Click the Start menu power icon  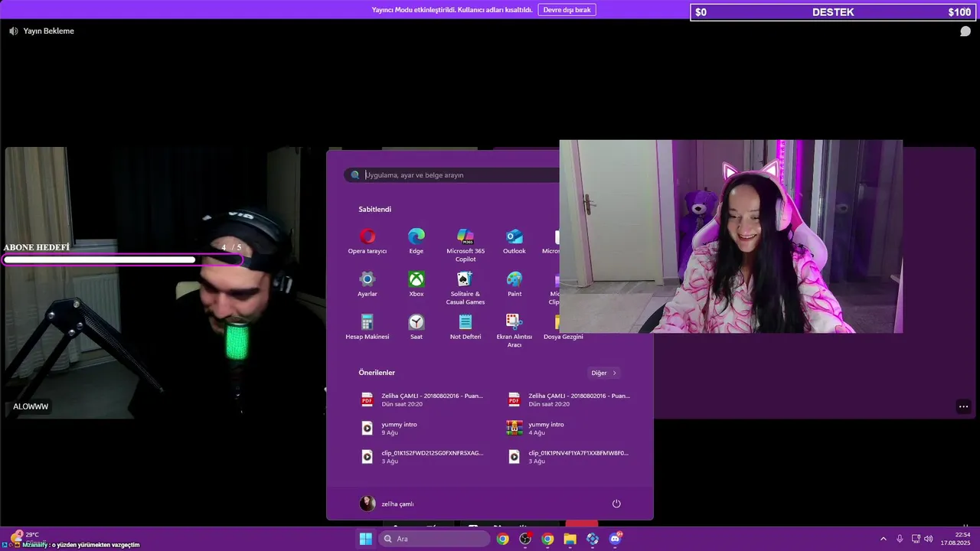coord(616,504)
